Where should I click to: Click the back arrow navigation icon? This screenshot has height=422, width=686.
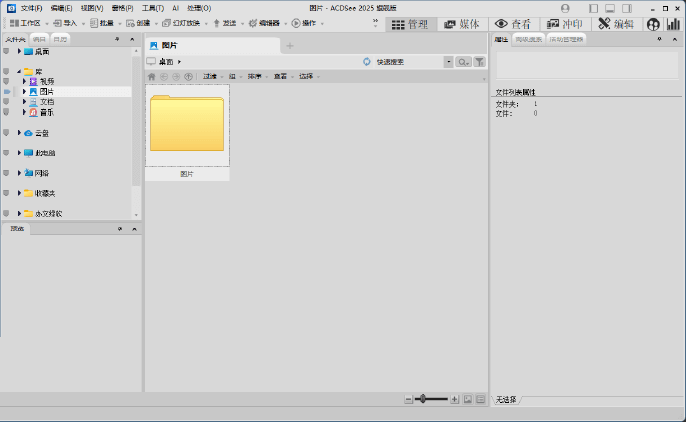[164, 77]
